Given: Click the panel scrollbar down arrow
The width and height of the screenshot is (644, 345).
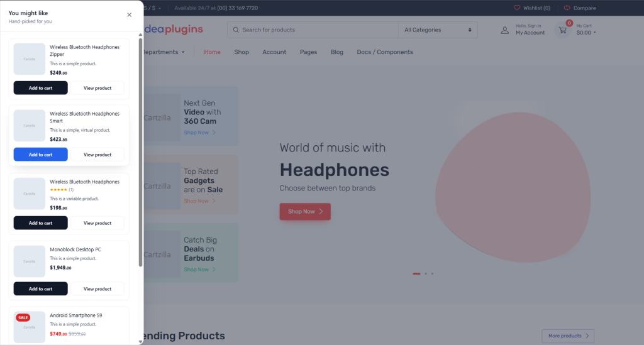Looking at the screenshot, I should coord(140,342).
